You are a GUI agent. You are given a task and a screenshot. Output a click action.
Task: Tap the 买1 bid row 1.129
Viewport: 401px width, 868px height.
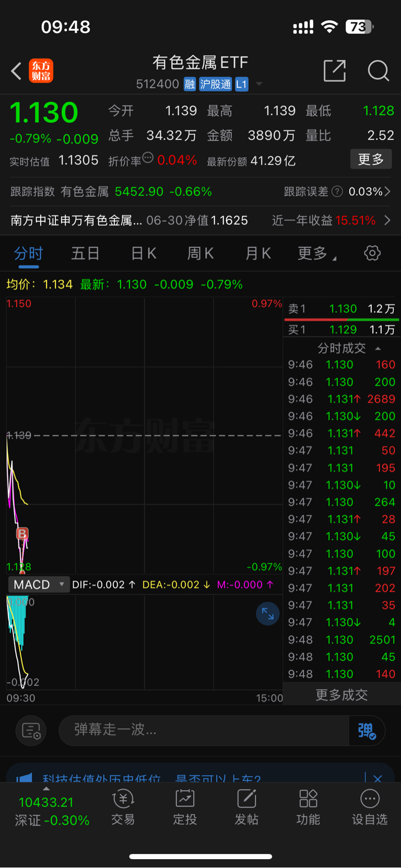342,329
